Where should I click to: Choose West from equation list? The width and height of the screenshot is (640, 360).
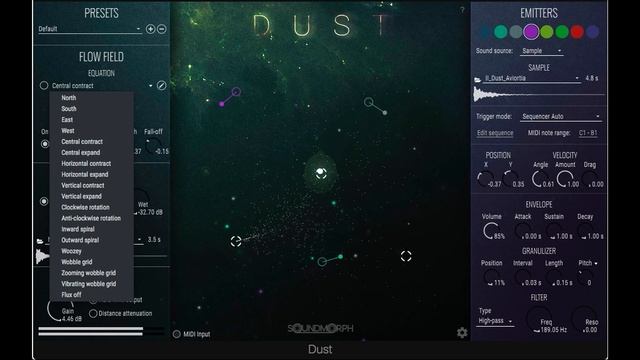(x=68, y=131)
